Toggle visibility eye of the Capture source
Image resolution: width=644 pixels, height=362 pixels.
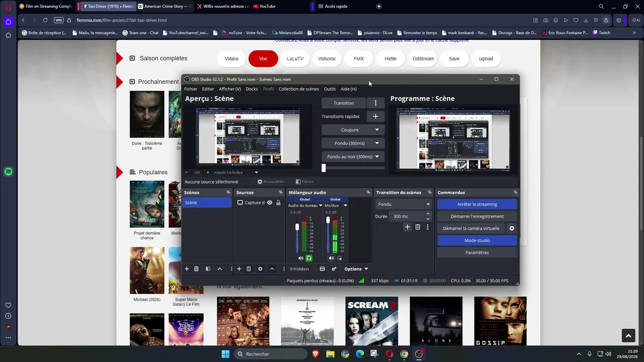click(x=270, y=203)
